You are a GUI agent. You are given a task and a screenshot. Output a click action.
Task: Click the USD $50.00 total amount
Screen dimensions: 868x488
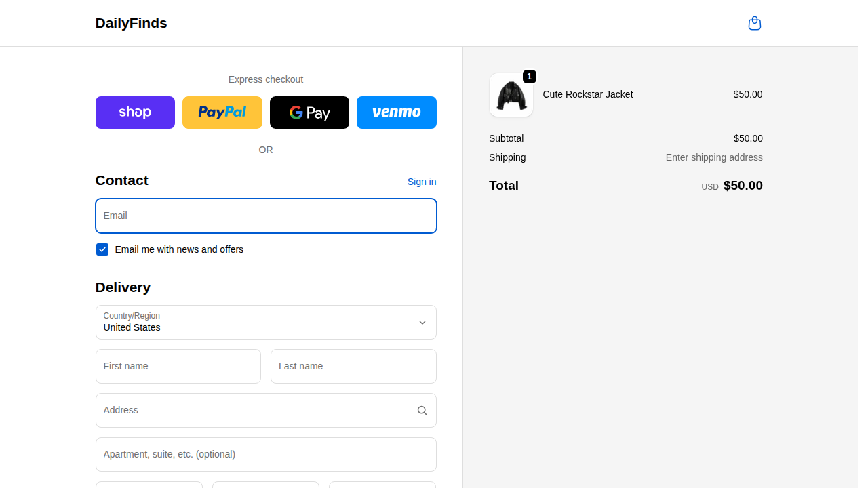click(x=732, y=186)
